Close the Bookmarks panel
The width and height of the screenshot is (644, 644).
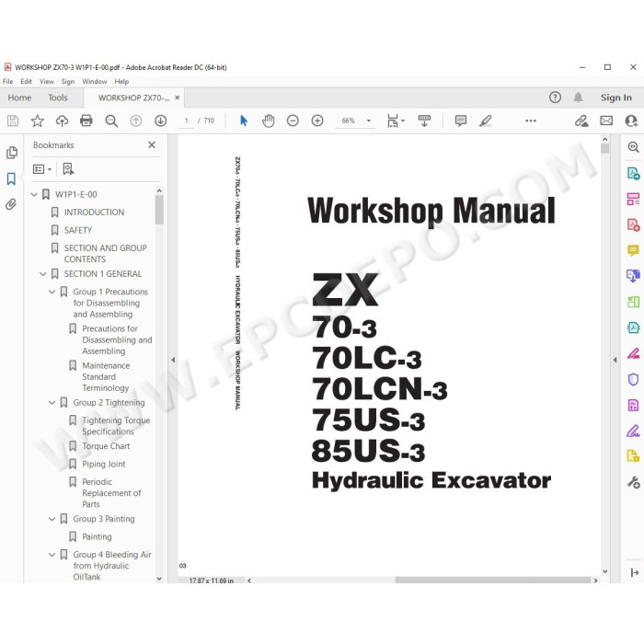[152, 145]
